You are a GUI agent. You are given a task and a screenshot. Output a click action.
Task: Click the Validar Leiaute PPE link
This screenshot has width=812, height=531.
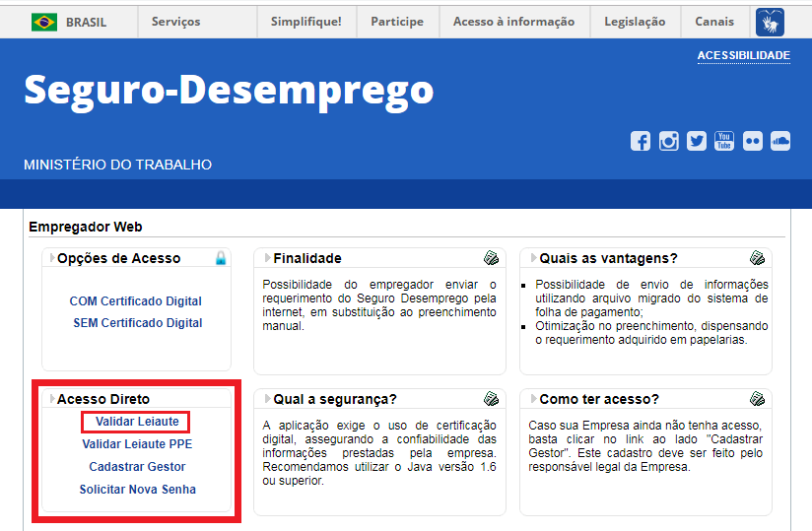(137, 444)
